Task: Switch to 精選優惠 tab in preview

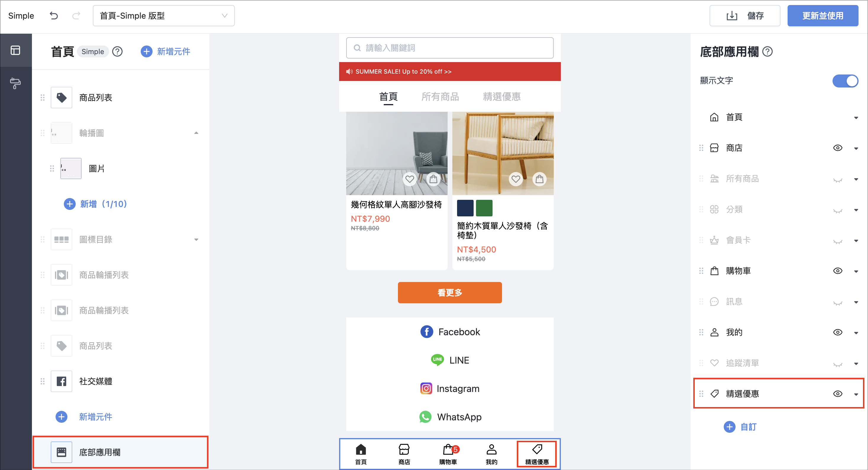Action: [x=502, y=97]
